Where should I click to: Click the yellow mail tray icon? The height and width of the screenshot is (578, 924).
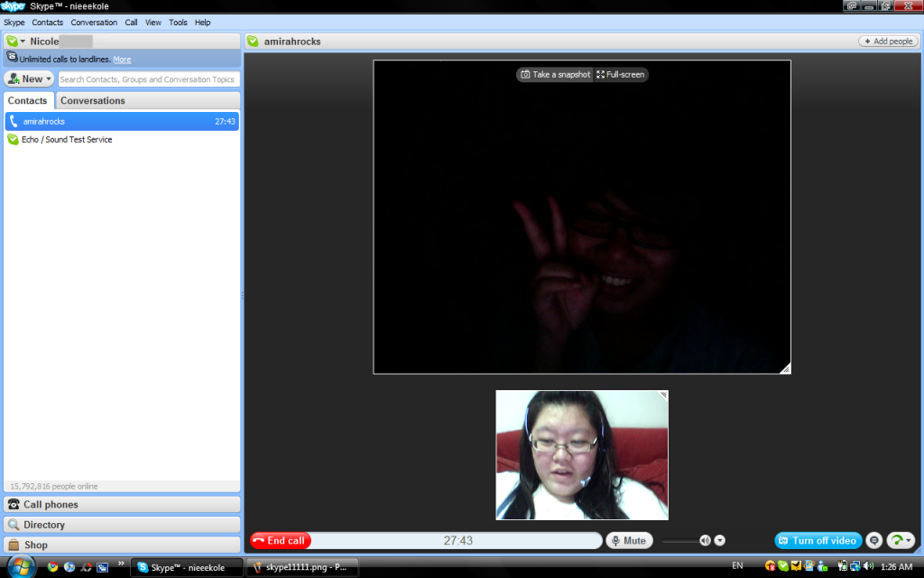coord(796,567)
